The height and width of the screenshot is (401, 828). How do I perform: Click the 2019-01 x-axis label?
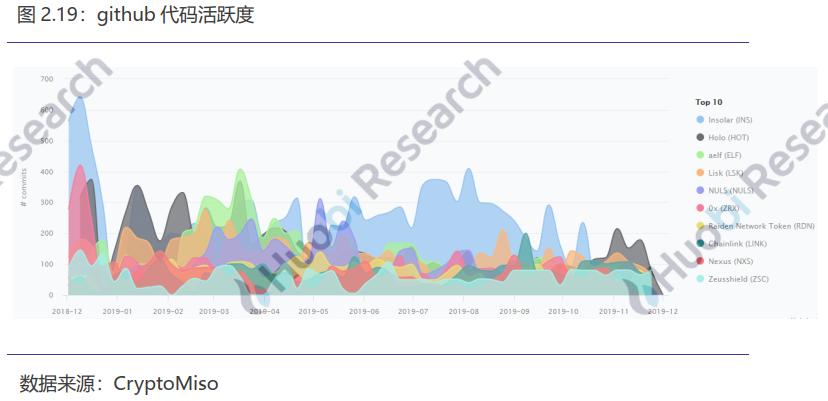(118, 312)
